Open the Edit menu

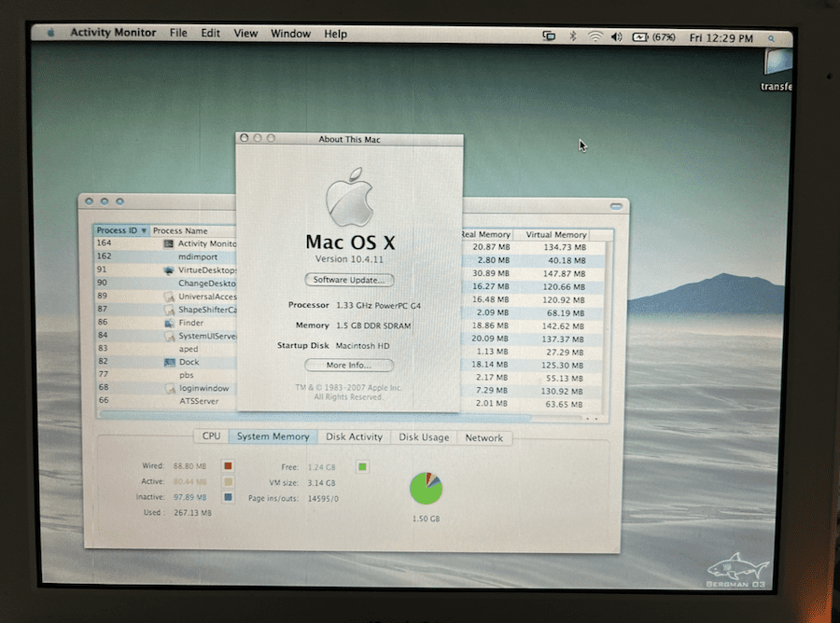[211, 34]
